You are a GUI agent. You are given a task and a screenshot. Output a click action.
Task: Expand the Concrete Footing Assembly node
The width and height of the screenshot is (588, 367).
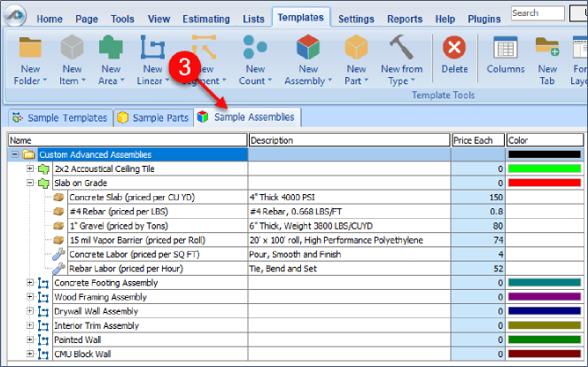[30, 283]
